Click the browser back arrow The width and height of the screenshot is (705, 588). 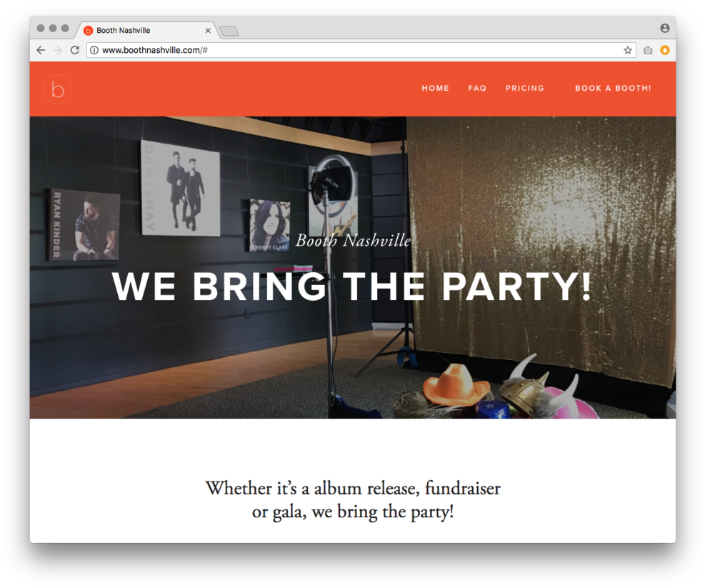(x=41, y=50)
